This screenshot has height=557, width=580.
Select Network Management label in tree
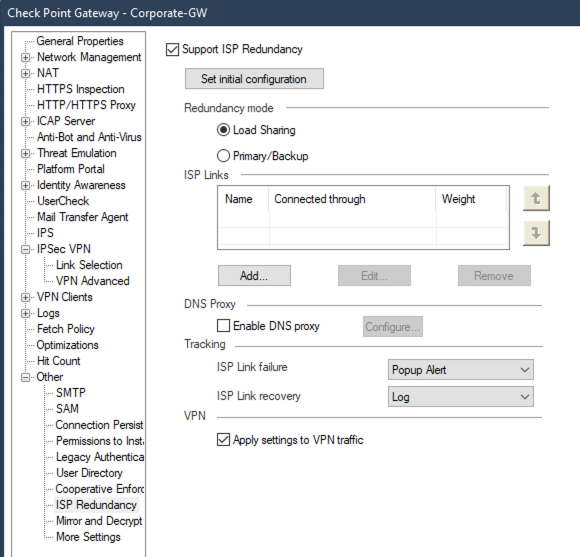[x=89, y=57]
